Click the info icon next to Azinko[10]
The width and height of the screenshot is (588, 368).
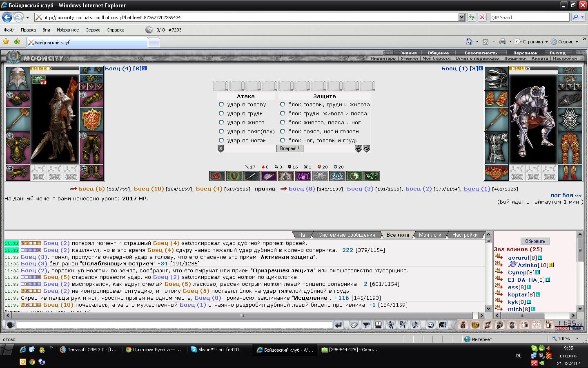(x=551, y=265)
